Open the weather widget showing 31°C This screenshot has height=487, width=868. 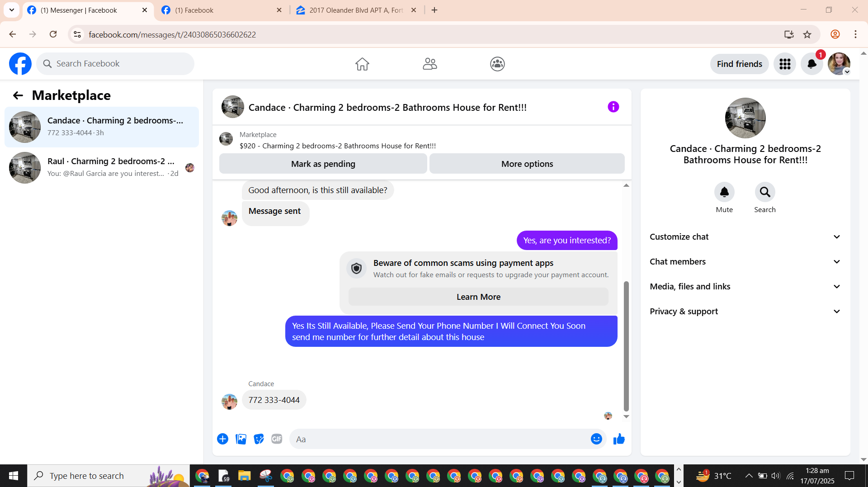tap(713, 476)
